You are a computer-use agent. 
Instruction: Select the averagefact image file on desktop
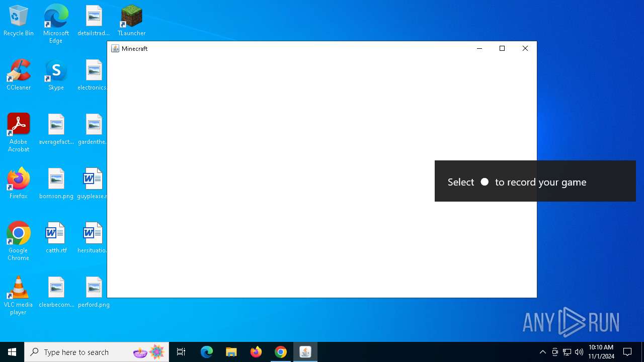[x=56, y=130]
